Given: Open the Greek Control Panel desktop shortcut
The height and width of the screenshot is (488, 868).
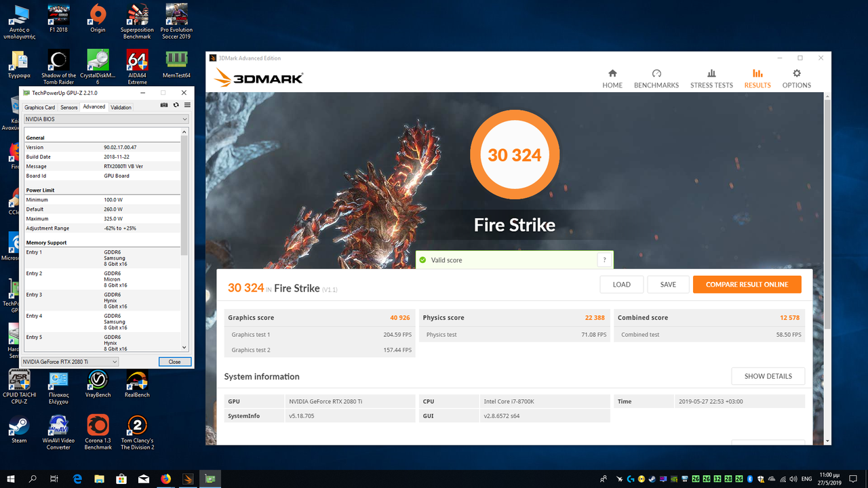Looking at the screenshot, I should click(x=58, y=386).
